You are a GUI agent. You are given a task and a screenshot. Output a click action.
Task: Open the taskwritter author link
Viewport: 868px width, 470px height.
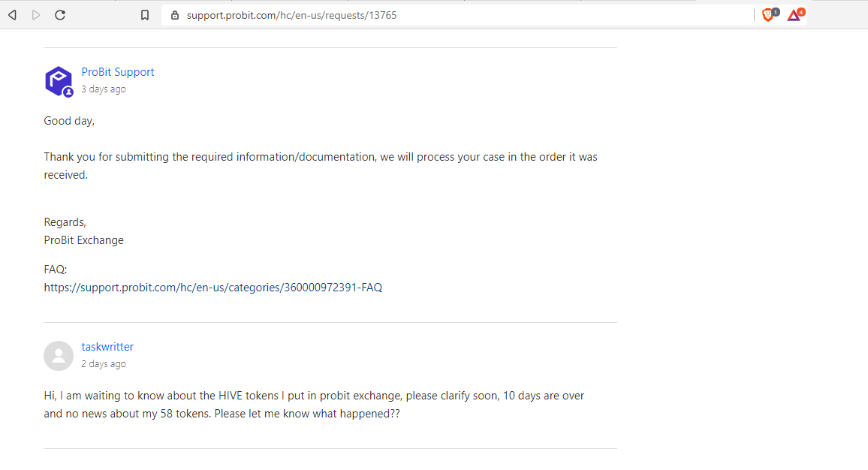pyautogui.click(x=107, y=347)
